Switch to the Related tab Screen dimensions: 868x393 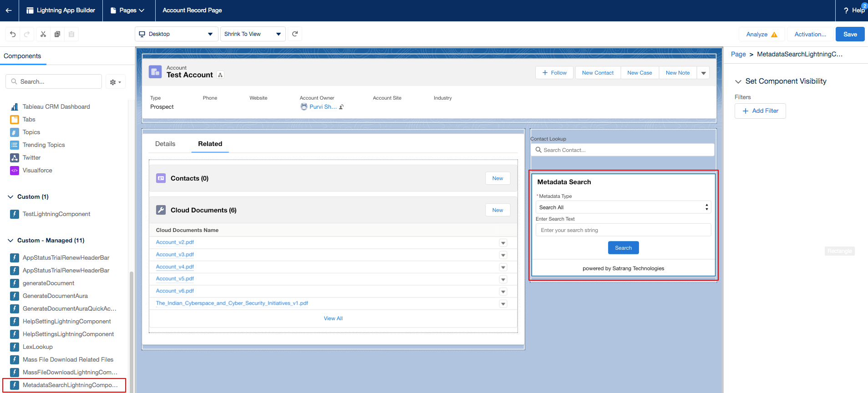(x=210, y=144)
